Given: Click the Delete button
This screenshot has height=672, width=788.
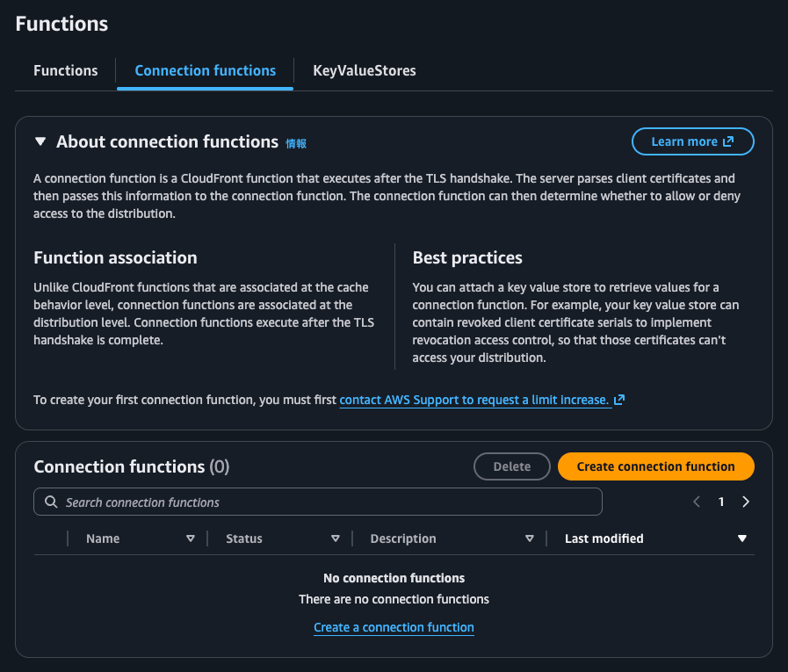Looking at the screenshot, I should 511,466.
